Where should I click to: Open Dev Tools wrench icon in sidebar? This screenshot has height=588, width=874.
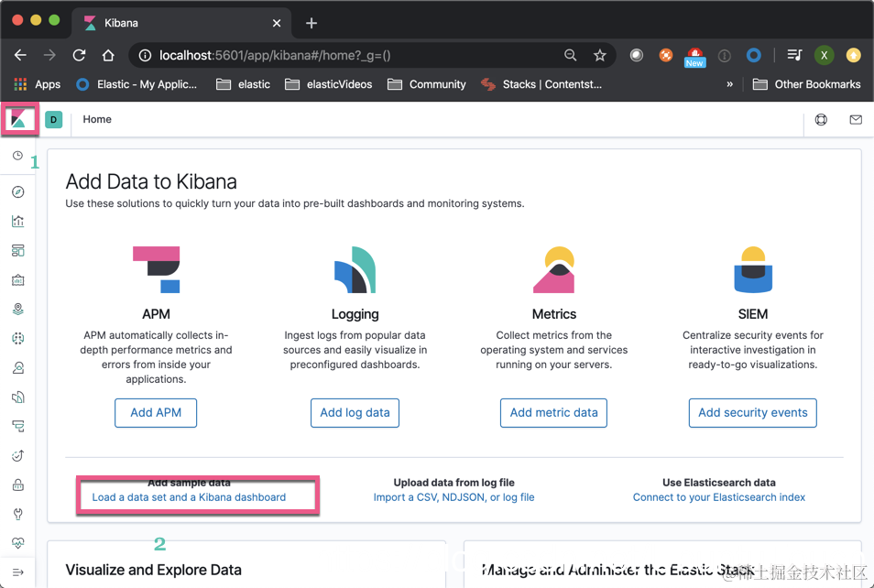click(17, 514)
